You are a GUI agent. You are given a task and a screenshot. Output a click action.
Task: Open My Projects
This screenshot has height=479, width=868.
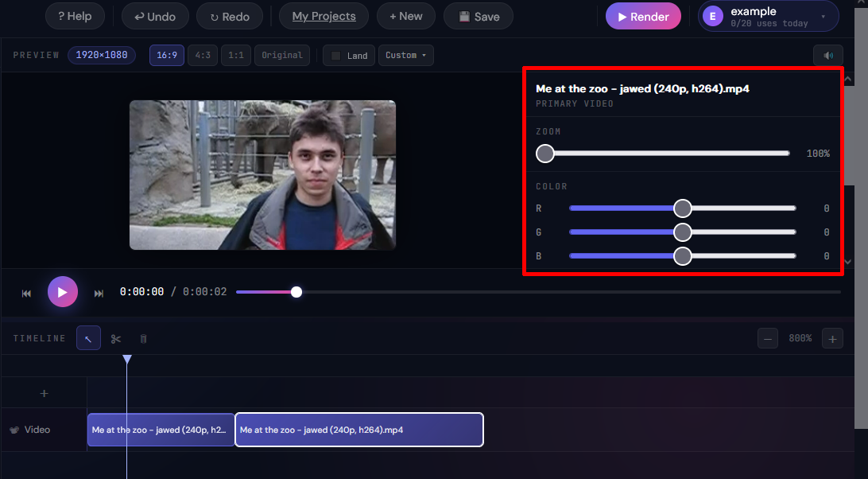[324, 16]
